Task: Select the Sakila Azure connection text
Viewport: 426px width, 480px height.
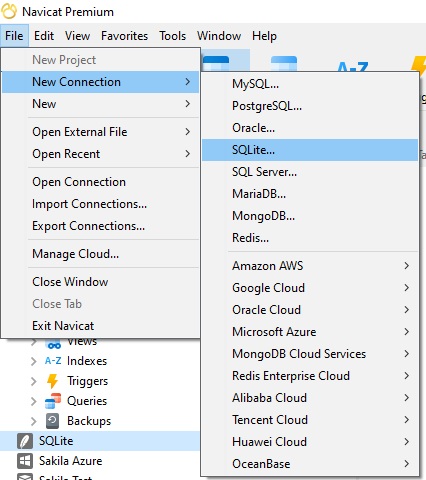Action: point(71,461)
